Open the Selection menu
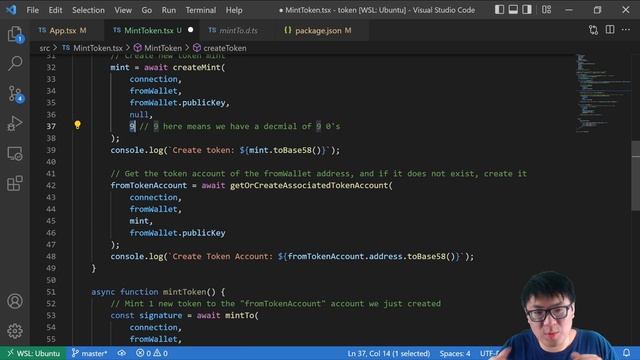 click(x=88, y=10)
